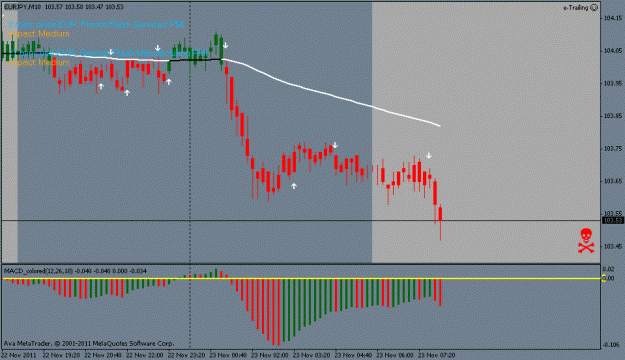Click the 0.02 MACD scale value
The height and width of the screenshot is (360, 625).
pyautogui.click(x=608, y=270)
